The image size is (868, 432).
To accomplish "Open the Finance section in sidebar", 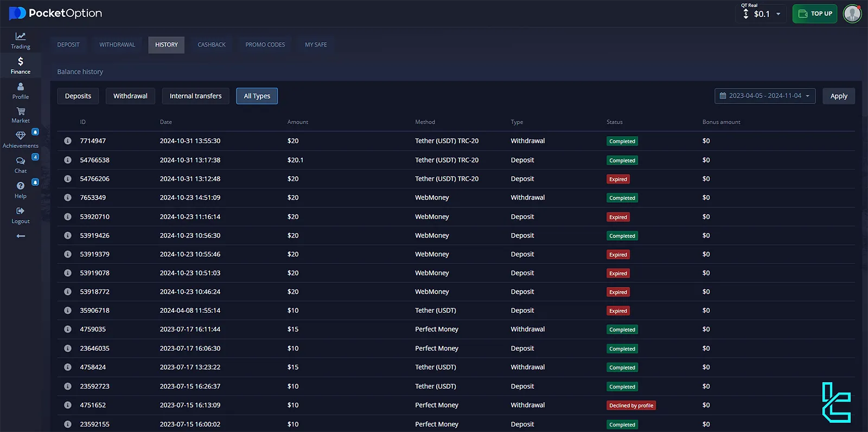I will pos(21,66).
